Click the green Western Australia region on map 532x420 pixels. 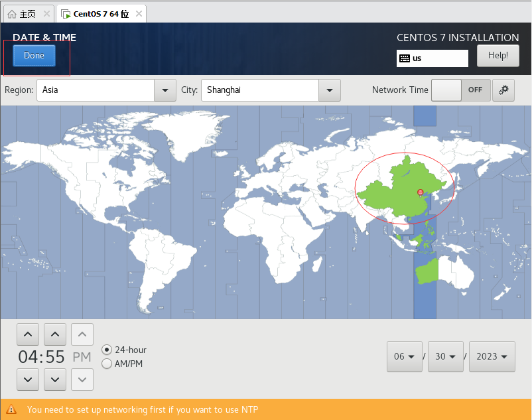tap(427, 271)
